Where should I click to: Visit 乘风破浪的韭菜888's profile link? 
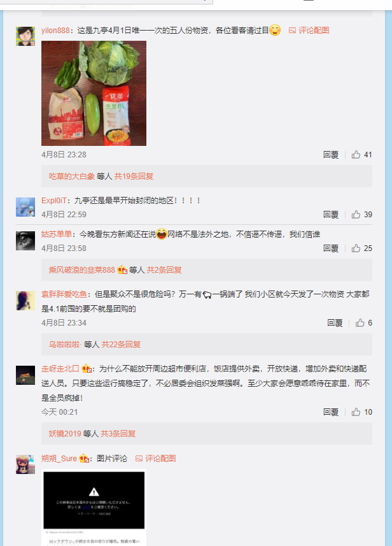pyautogui.click(x=81, y=270)
